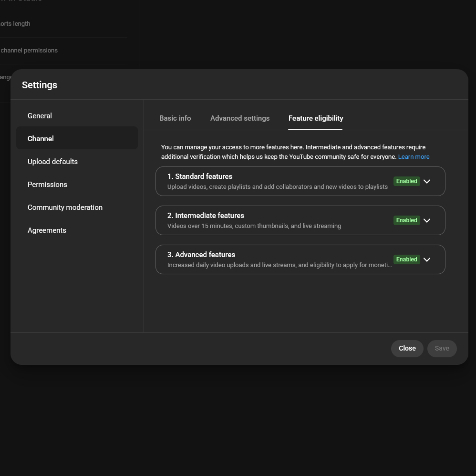The width and height of the screenshot is (476, 476).
Task: Click Enabled badge on Intermediate features
Action: coord(406,220)
